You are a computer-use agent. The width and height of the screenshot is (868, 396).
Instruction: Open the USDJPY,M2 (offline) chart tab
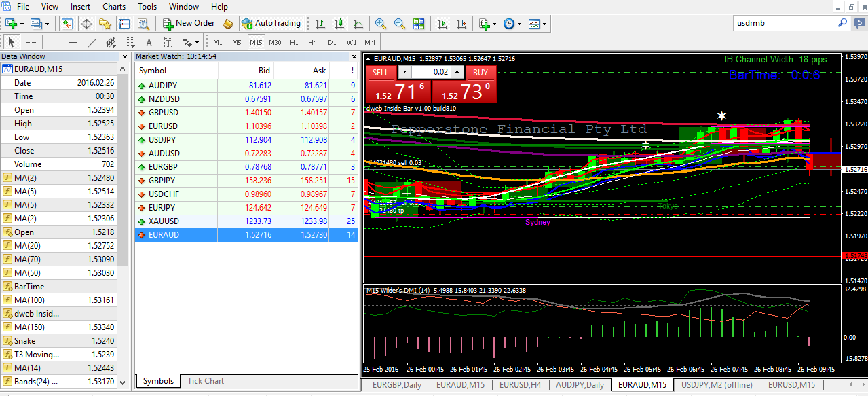(717, 385)
